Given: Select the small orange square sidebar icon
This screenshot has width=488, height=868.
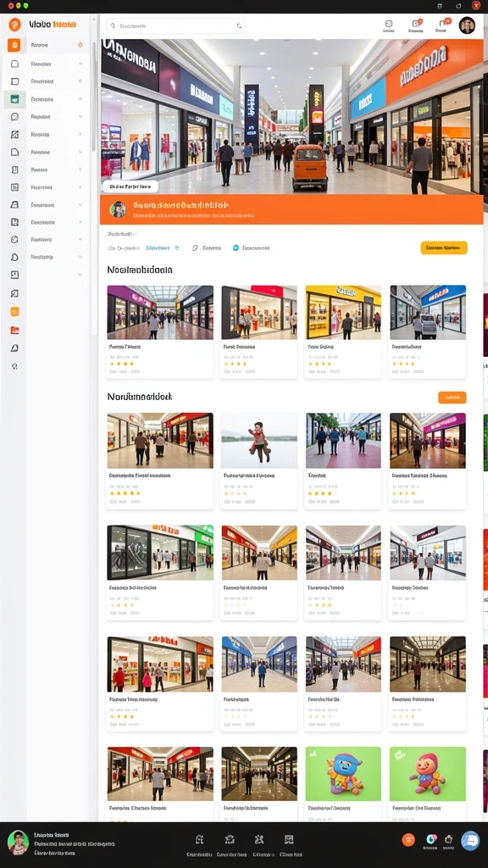Looking at the screenshot, I should point(15,312).
